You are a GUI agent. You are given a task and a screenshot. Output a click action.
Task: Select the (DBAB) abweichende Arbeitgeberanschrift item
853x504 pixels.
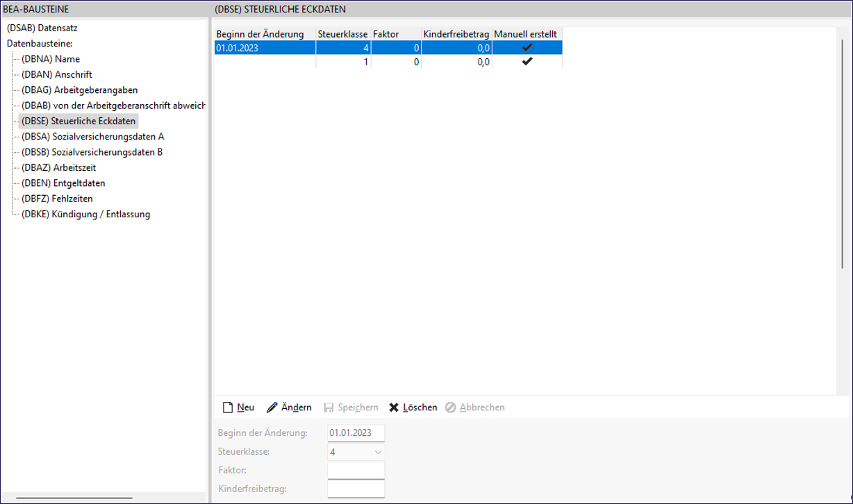pos(114,106)
